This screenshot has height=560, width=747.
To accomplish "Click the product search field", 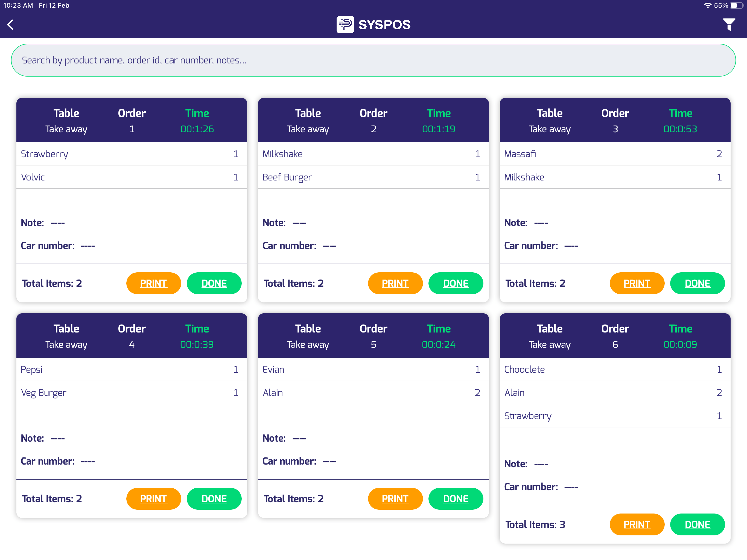I will (x=373, y=60).
